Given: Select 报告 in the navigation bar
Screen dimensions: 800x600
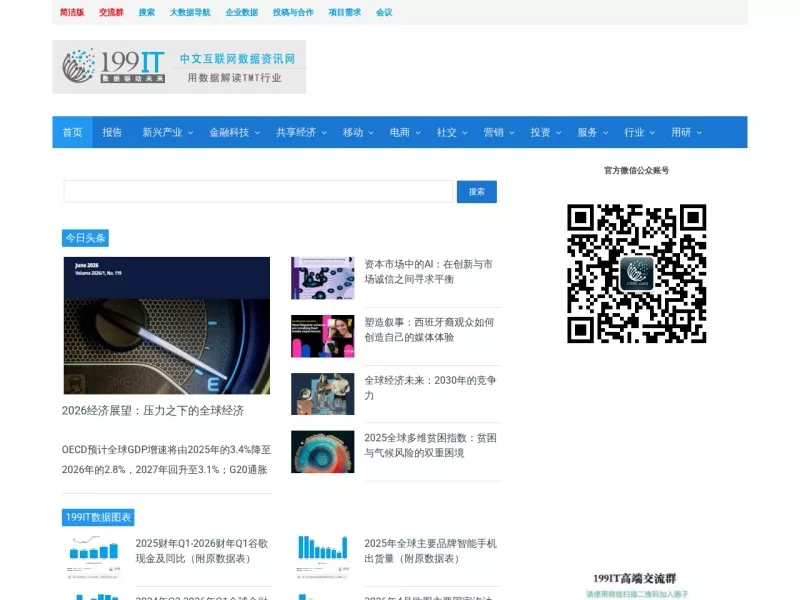Looking at the screenshot, I should 112,132.
